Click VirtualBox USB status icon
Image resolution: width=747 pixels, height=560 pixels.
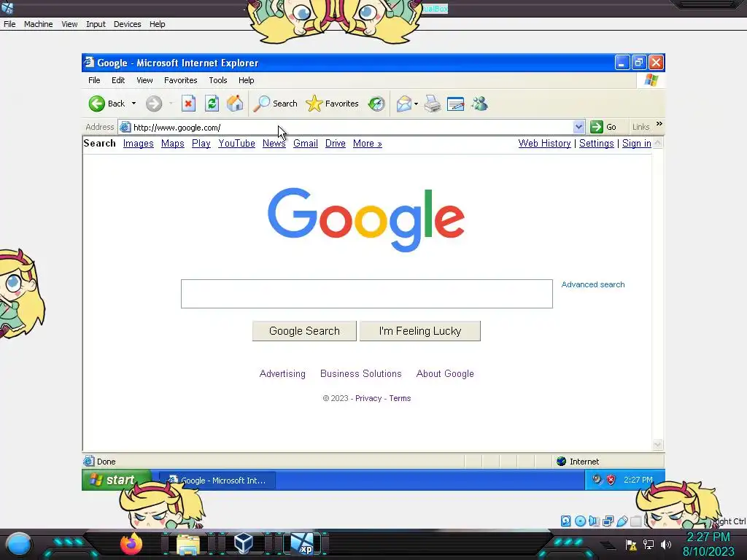click(622, 521)
